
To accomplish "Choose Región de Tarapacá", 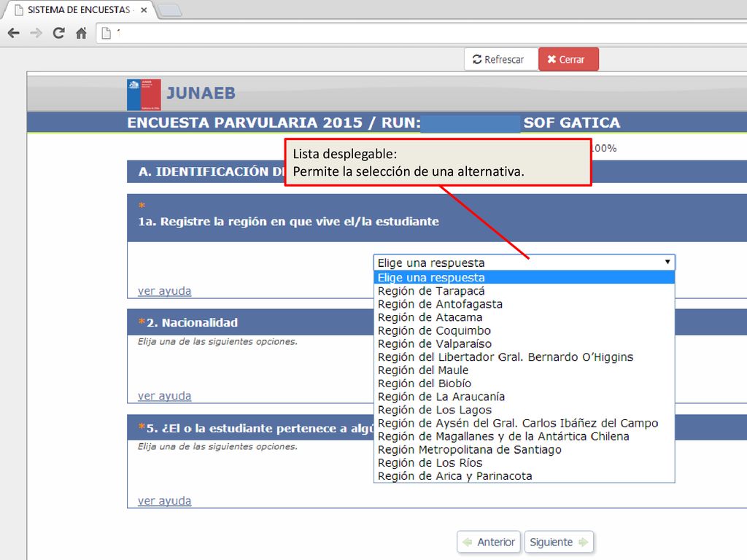I will (524, 290).
